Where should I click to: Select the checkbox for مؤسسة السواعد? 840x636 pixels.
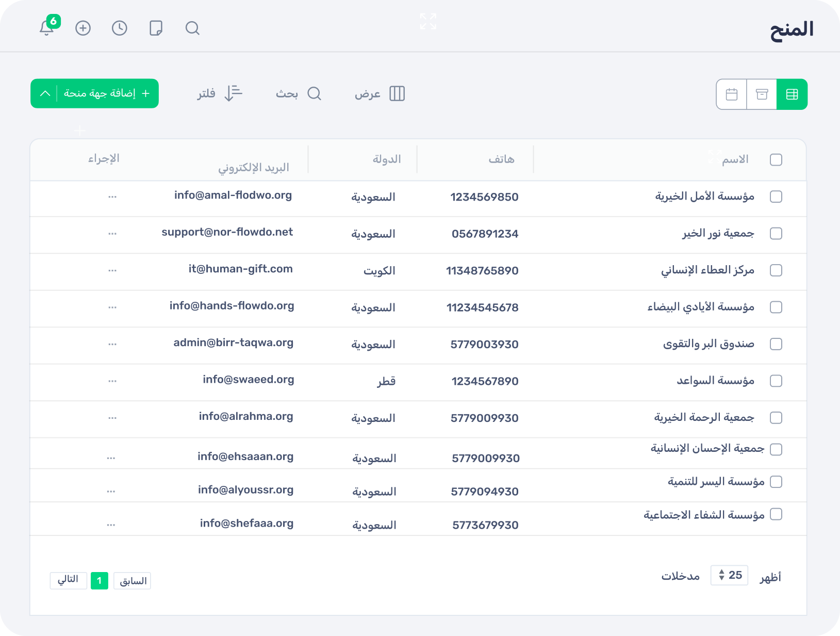776,381
